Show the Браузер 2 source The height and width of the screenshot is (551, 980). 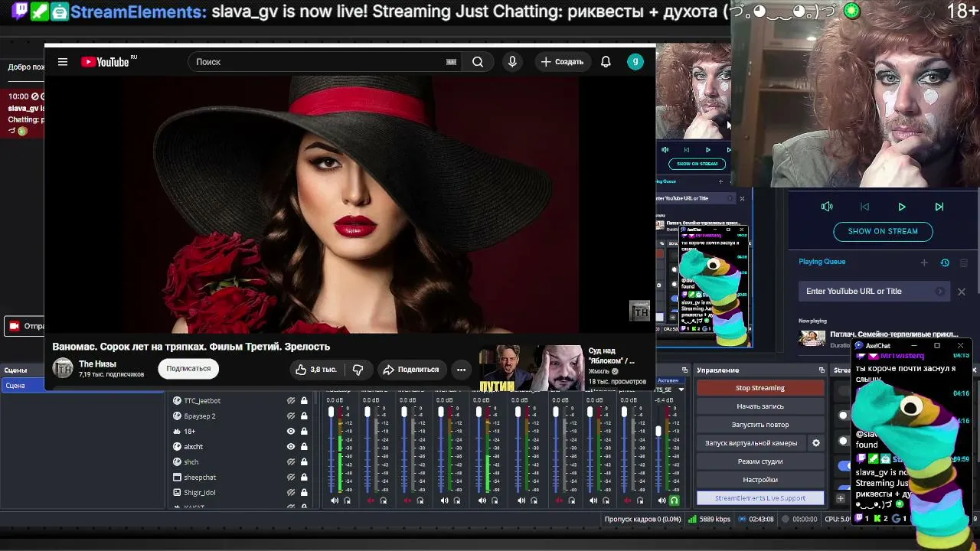[x=291, y=416]
